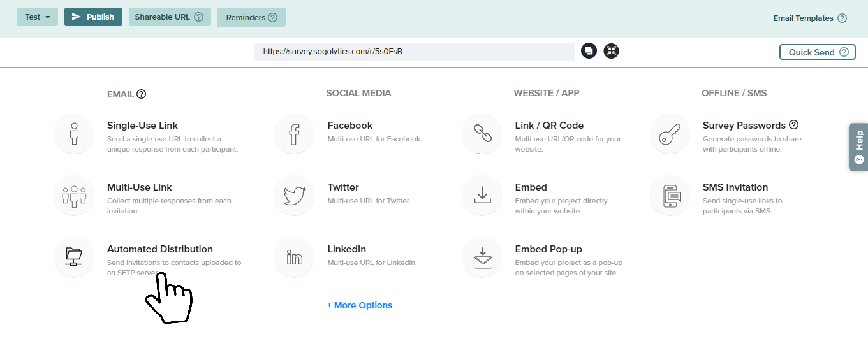Click the Link / QR Code chain icon
Viewport: 868px width, 339px height.
482,134
